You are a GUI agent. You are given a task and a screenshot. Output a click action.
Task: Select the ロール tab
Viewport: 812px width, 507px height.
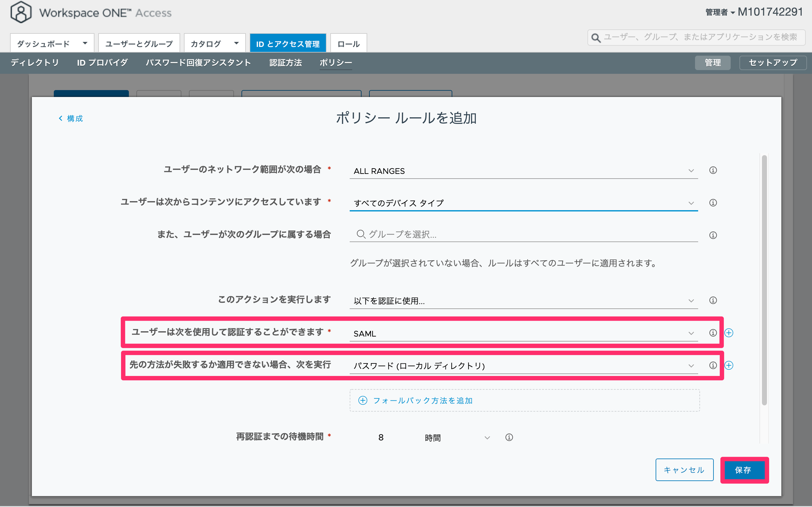click(x=348, y=43)
